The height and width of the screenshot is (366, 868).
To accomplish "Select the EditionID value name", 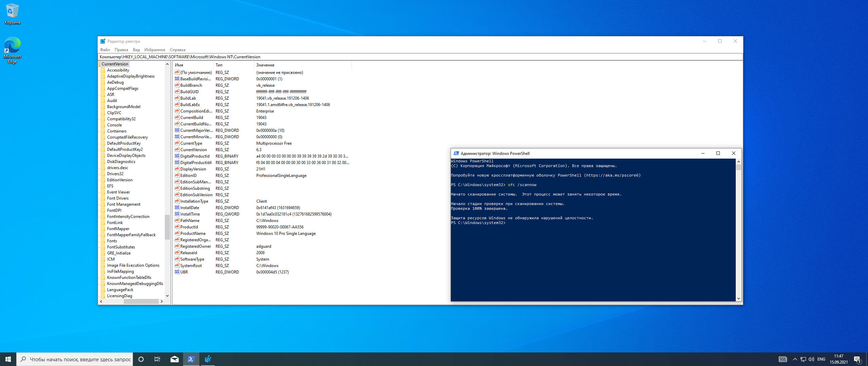I will [x=189, y=176].
